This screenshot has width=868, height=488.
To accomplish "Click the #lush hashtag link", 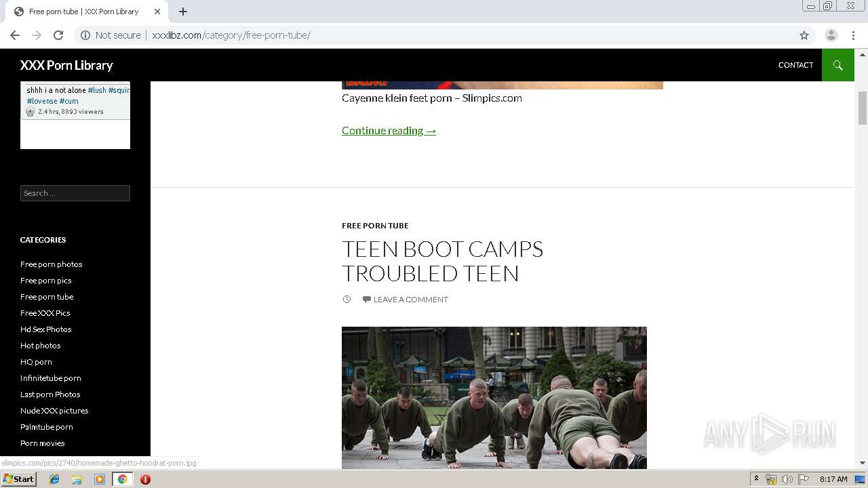I will click(97, 90).
